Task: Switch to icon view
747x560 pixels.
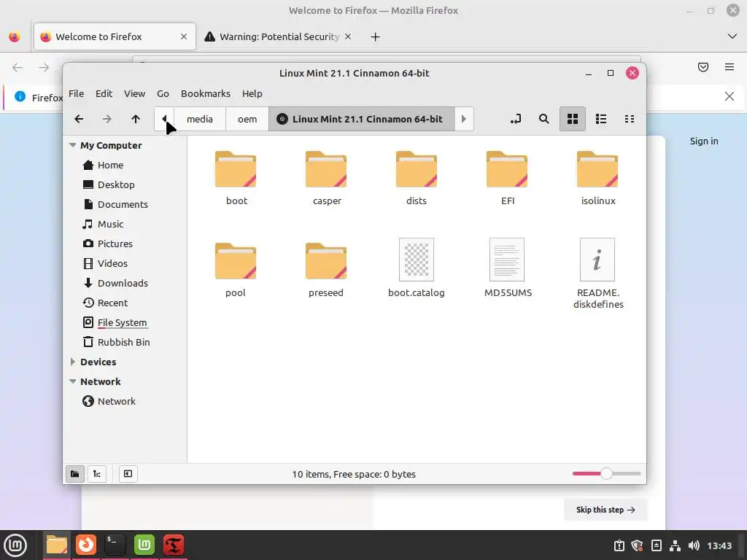Action: click(x=572, y=119)
